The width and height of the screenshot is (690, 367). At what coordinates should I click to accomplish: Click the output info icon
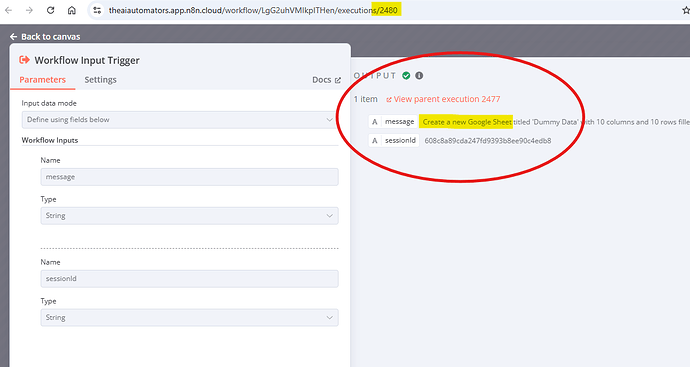tap(419, 76)
